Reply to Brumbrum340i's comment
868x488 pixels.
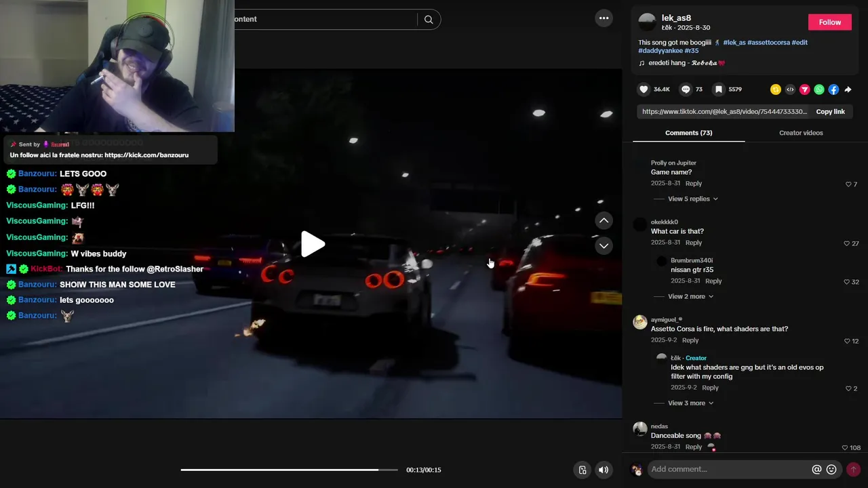click(713, 281)
